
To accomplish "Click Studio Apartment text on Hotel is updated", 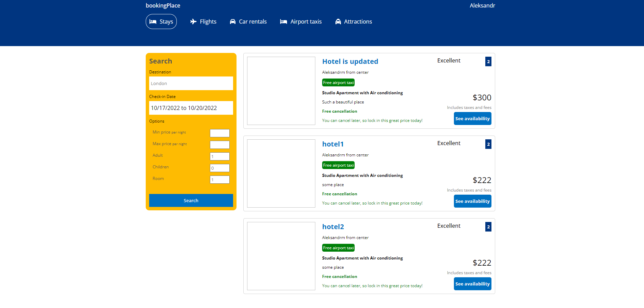I will [x=362, y=93].
